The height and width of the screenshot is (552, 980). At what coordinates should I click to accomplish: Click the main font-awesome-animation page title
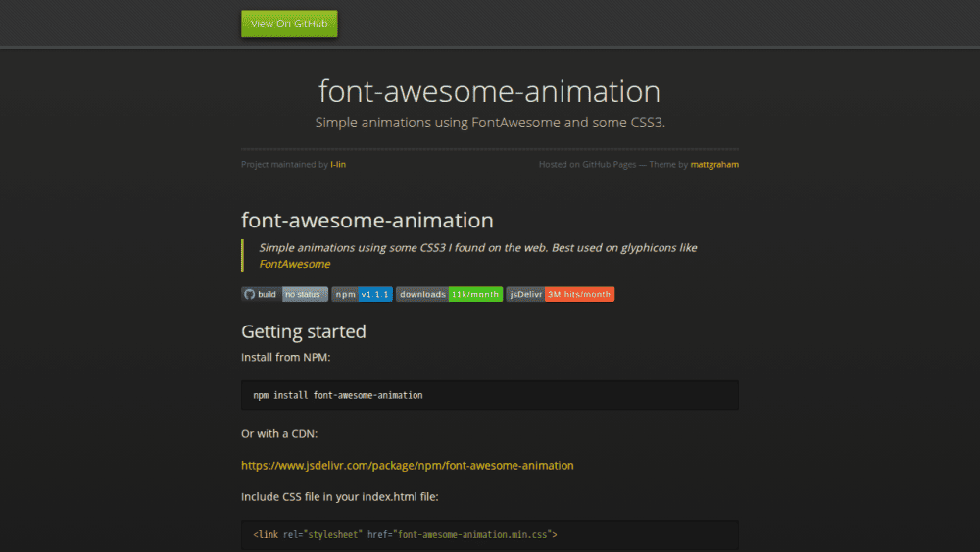(x=489, y=91)
